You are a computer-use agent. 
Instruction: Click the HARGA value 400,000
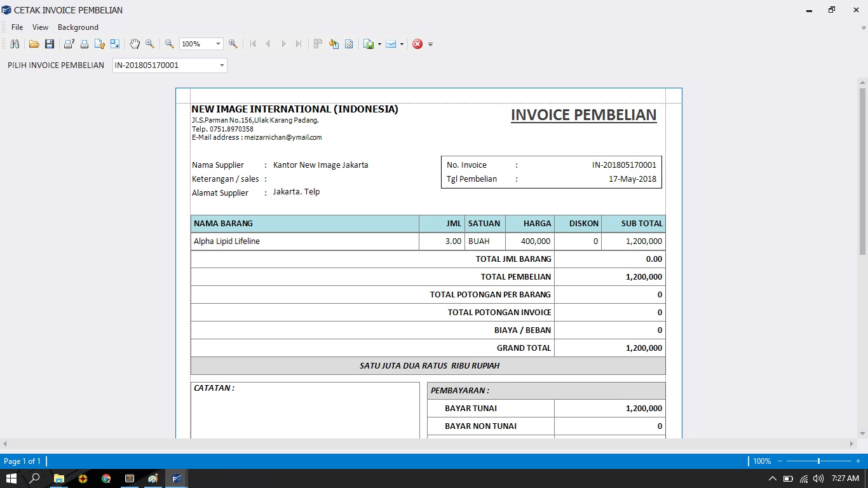[x=536, y=241]
